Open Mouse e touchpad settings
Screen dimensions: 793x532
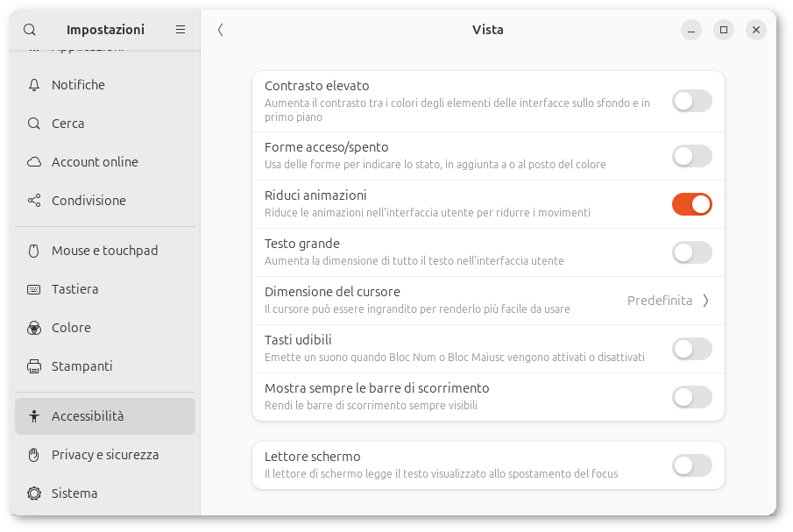point(104,251)
